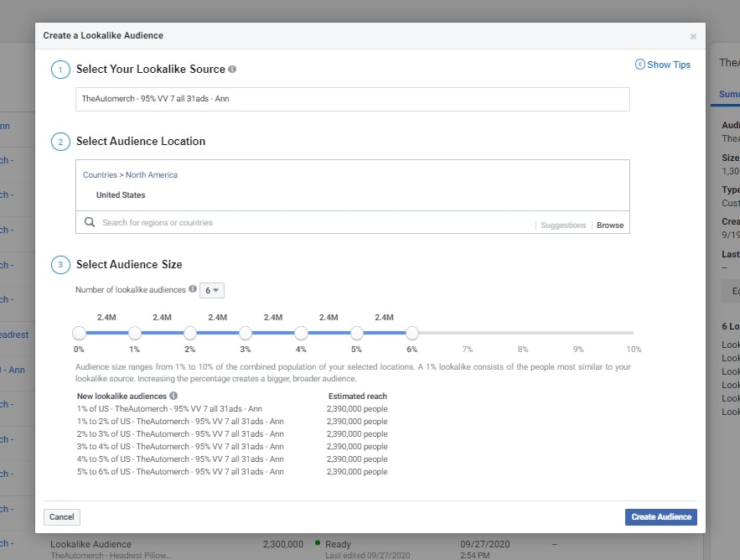
Task: Click the Create Audience button
Action: pyautogui.click(x=660, y=516)
